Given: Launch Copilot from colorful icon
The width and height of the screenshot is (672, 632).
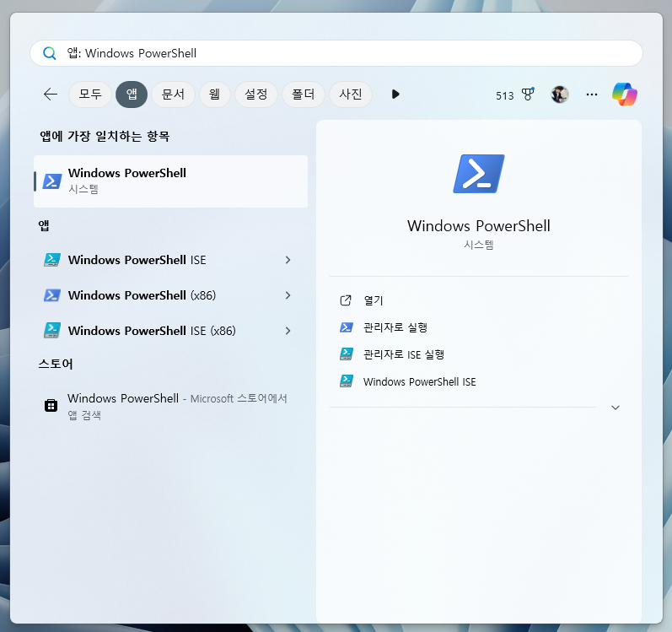Looking at the screenshot, I should click(625, 95).
